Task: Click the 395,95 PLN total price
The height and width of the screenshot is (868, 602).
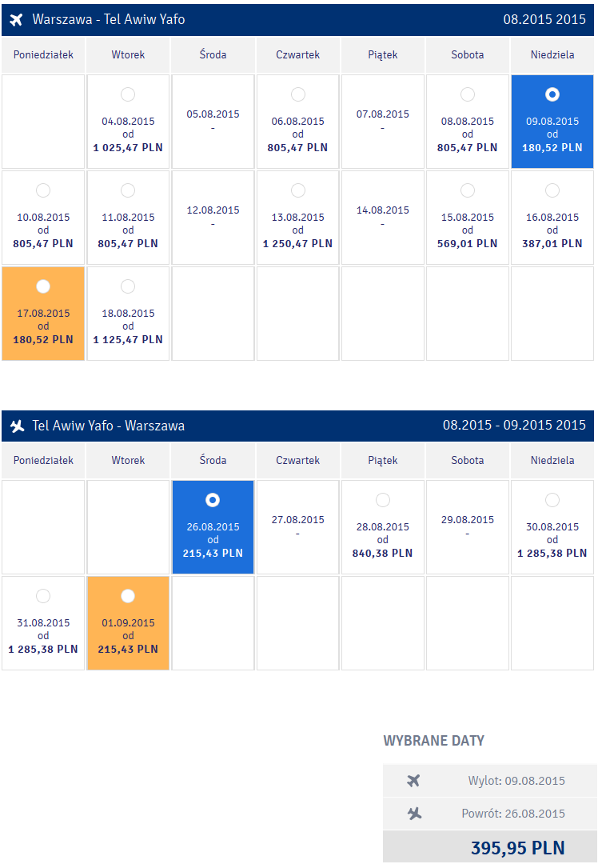Action: coord(518,847)
